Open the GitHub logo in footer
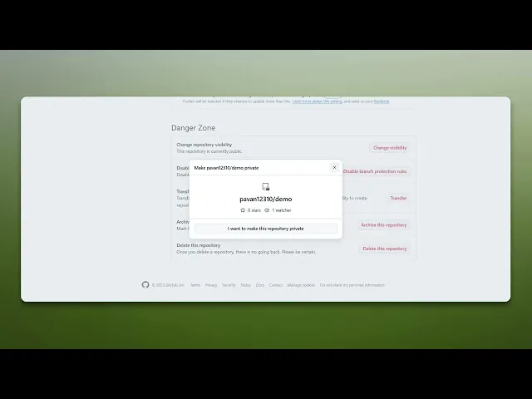 tap(145, 285)
